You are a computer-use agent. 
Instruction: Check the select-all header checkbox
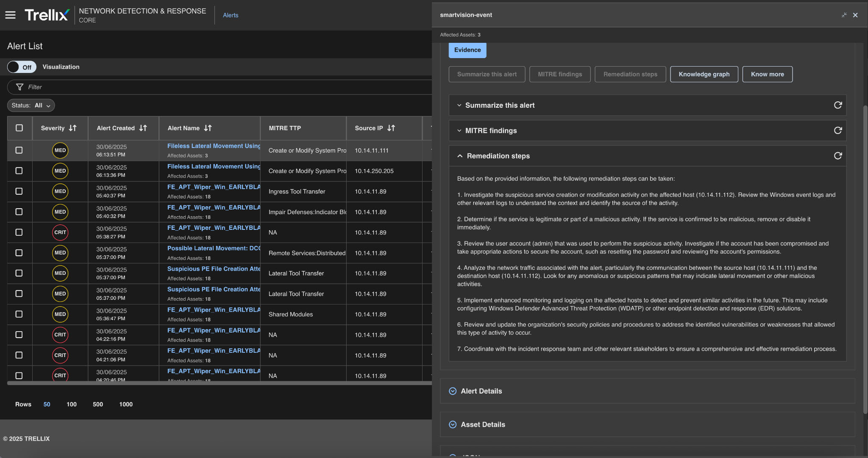coord(19,128)
